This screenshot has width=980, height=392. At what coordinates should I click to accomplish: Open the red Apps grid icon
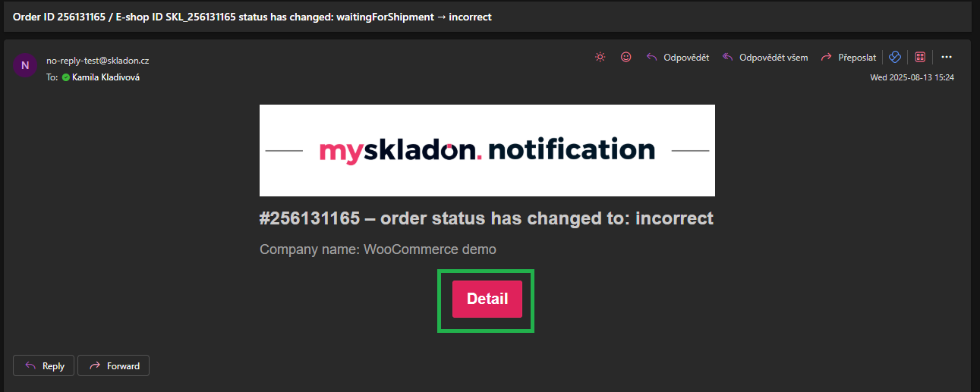(920, 57)
